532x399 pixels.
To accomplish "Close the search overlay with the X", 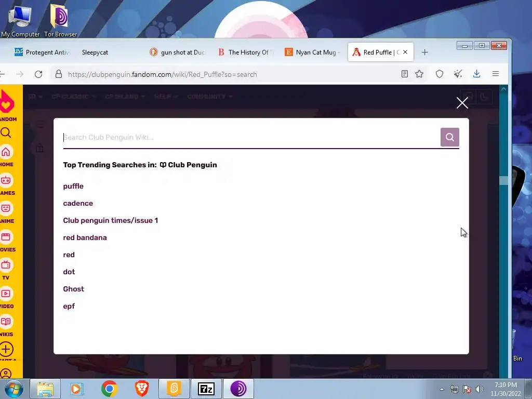I will pyautogui.click(x=462, y=103).
